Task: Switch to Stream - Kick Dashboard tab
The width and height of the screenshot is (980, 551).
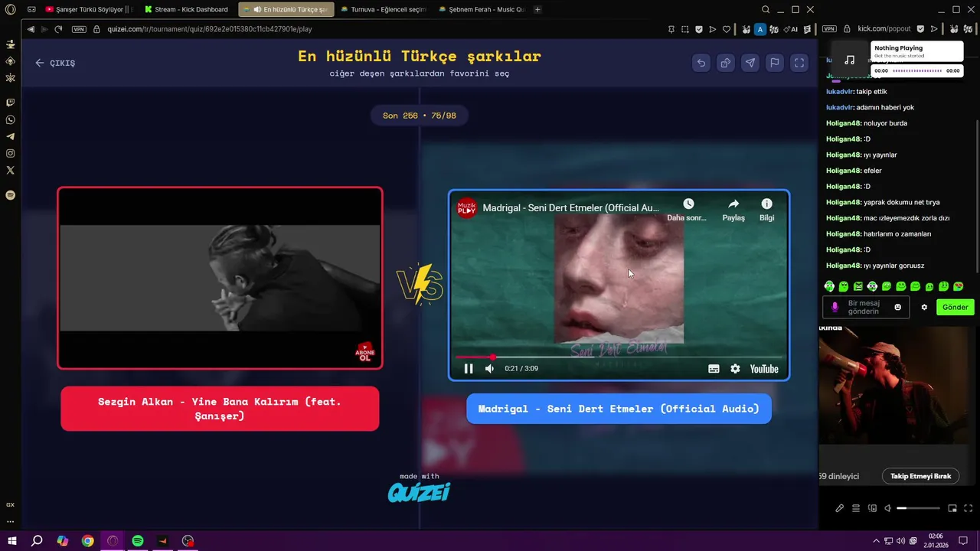Action: click(186, 9)
